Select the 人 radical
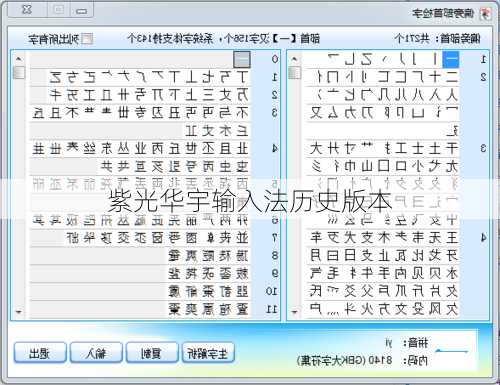The height and width of the screenshot is (385, 500). [x=451, y=95]
